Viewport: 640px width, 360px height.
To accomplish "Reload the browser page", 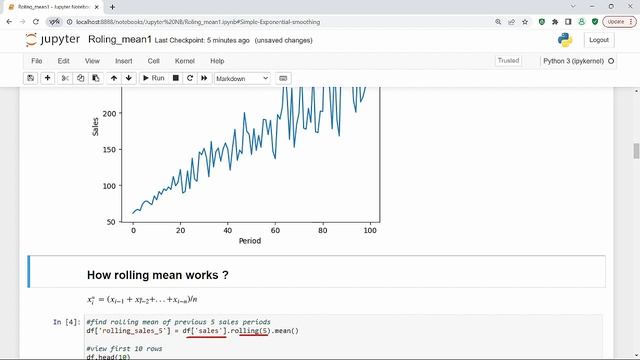I will coord(36,22).
